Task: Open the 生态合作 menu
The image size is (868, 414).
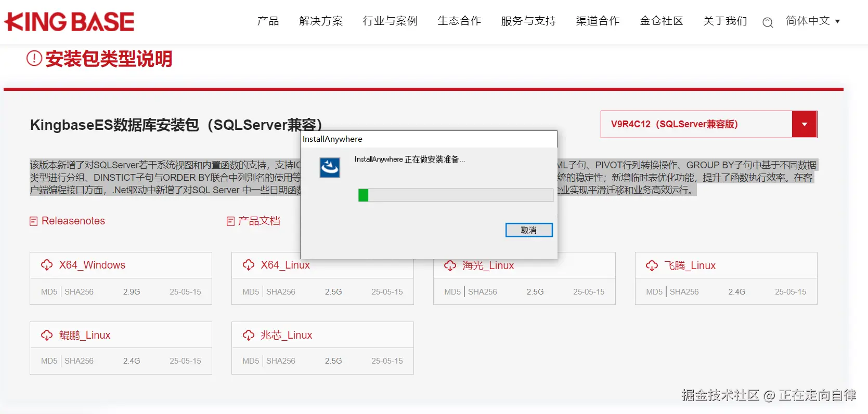Action: coord(459,21)
